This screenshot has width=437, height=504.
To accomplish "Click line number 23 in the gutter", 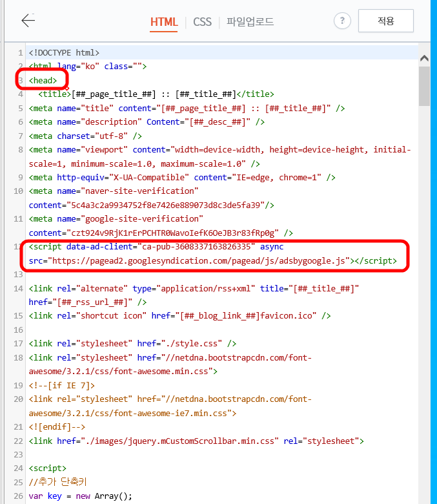I will [18, 455].
